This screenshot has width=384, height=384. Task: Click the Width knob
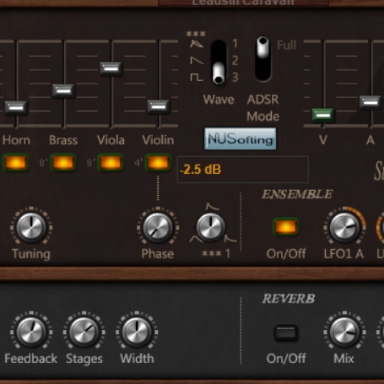point(137,332)
